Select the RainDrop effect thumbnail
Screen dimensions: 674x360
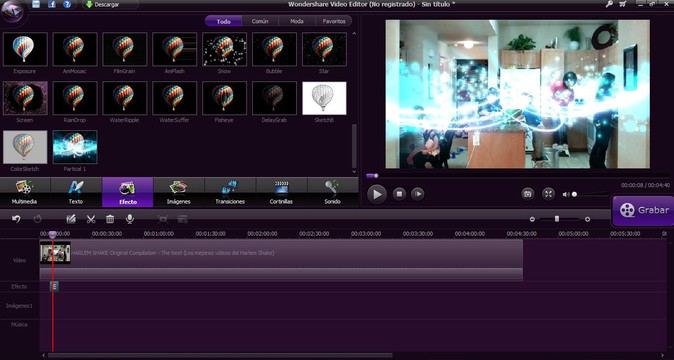pyautogui.click(x=75, y=98)
